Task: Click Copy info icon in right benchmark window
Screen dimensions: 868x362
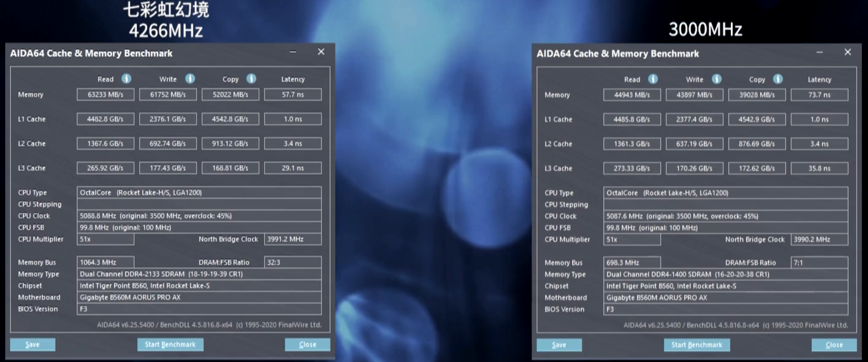Action: [778, 79]
